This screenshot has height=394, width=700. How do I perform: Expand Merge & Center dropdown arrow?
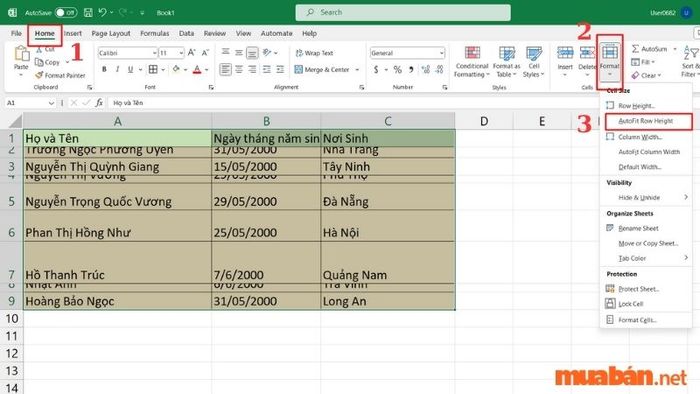(357, 70)
